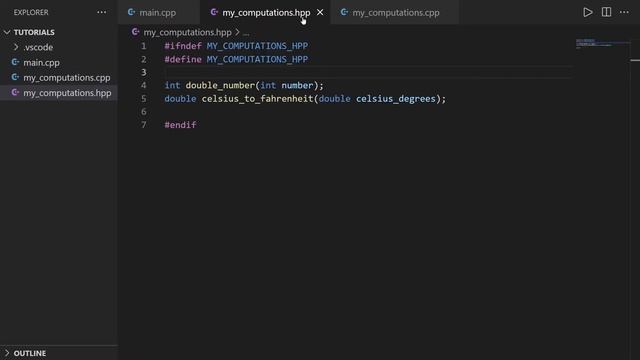Place cursor on #ifndef directive
Viewport: 640px width, 360px height.
(183, 46)
